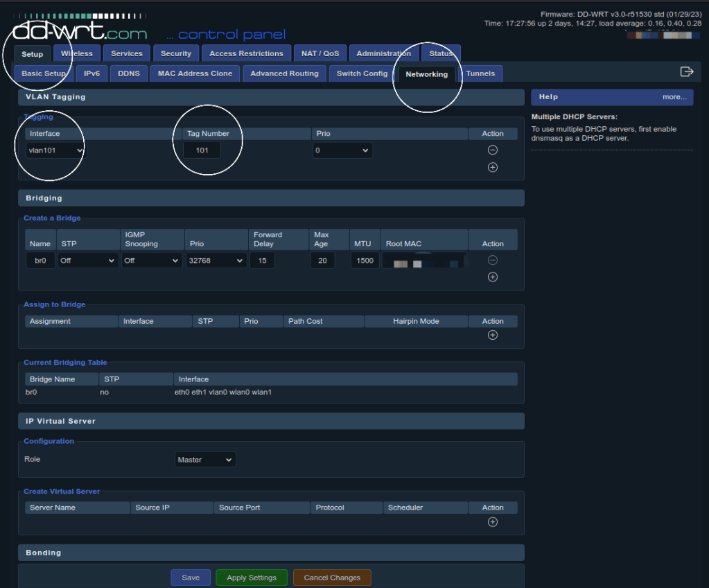
Task: Go to the Administration tab
Action: click(383, 53)
